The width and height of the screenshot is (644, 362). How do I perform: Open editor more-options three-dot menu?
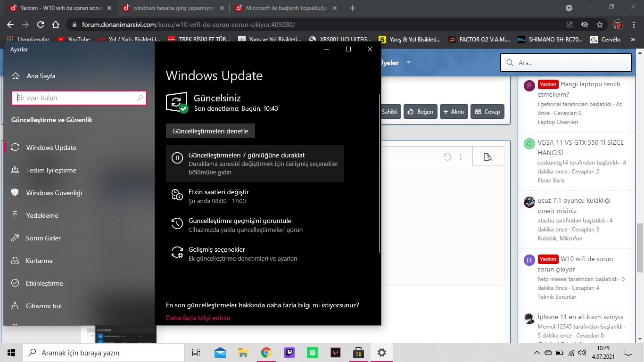pos(461,157)
